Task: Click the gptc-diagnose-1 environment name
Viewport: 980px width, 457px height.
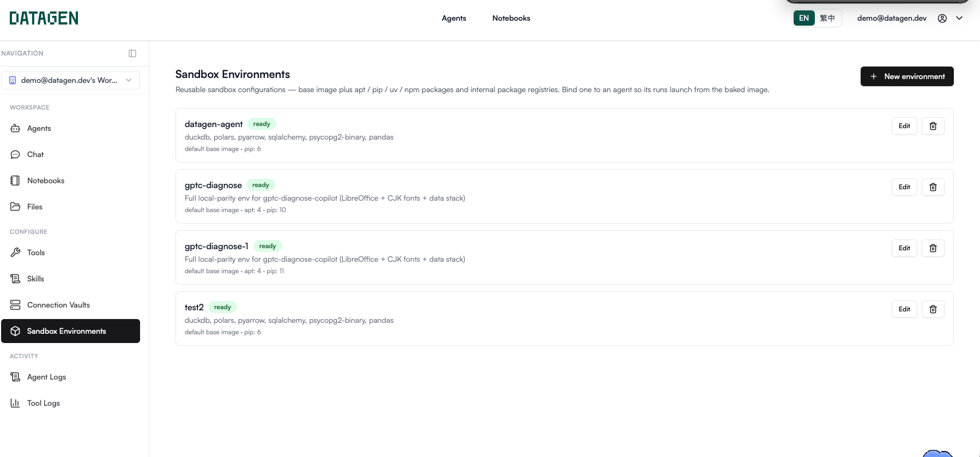Action: pos(216,246)
